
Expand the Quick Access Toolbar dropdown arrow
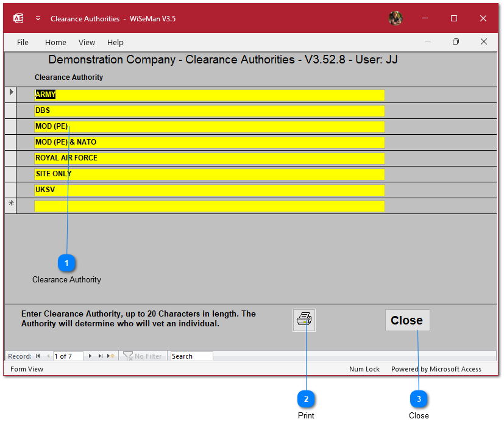pyautogui.click(x=38, y=18)
